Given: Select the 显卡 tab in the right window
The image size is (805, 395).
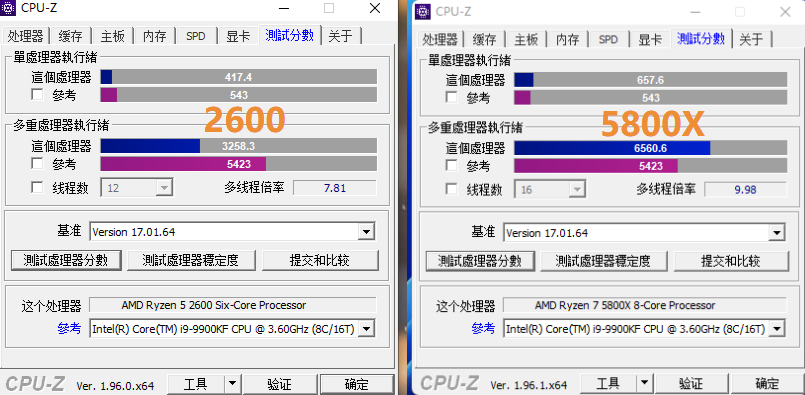Looking at the screenshot, I should tap(650, 39).
